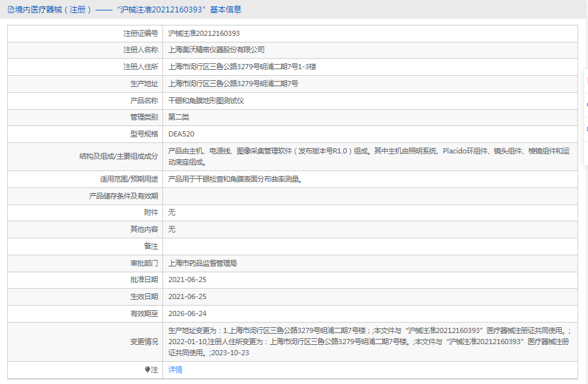Click the 型号规格 row label
This screenshot has width=588, height=384.
(x=144, y=134)
